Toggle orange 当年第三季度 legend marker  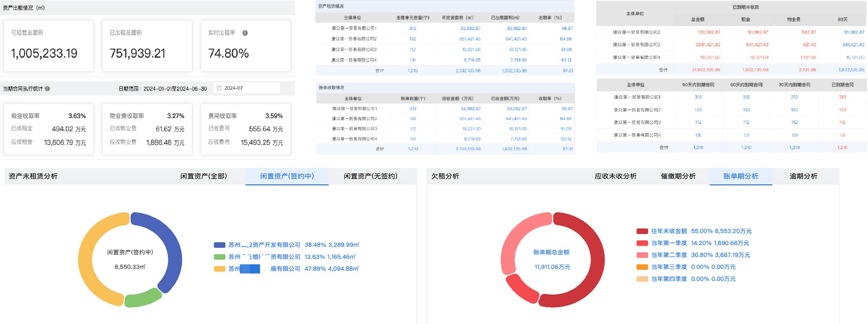[642, 267]
